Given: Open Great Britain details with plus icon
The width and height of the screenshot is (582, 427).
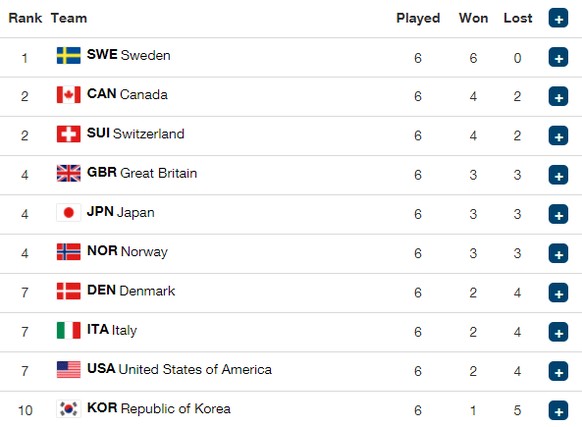Looking at the screenshot, I should point(558,175).
